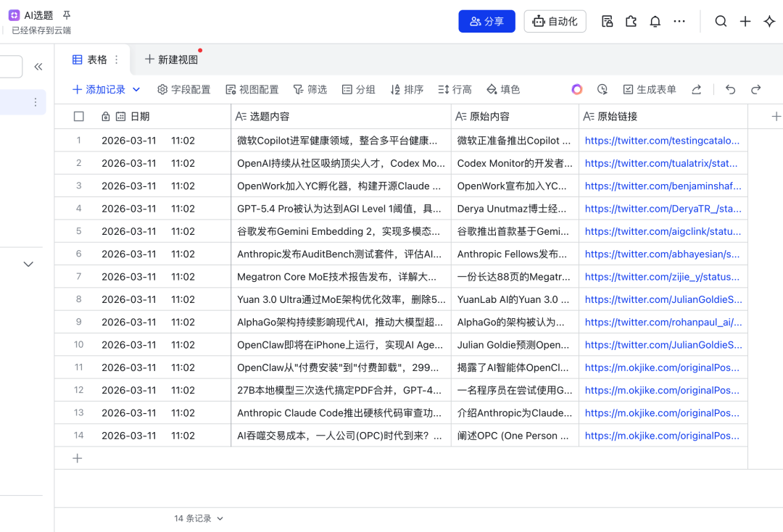Collapse the left sidebar with the chevron
783x532 pixels.
pyautogui.click(x=38, y=66)
